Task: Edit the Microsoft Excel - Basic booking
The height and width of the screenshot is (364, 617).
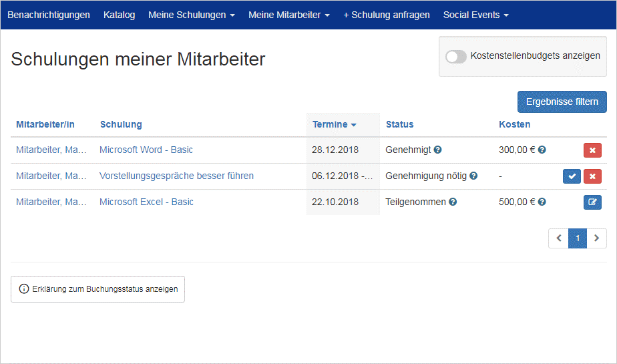Action: pyautogui.click(x=592, y=202)
